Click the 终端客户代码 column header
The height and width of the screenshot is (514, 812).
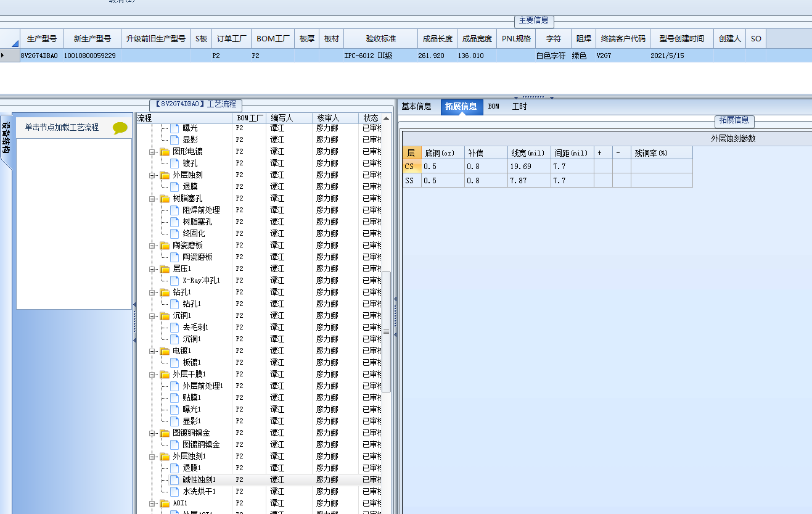(x=623, y=38)
